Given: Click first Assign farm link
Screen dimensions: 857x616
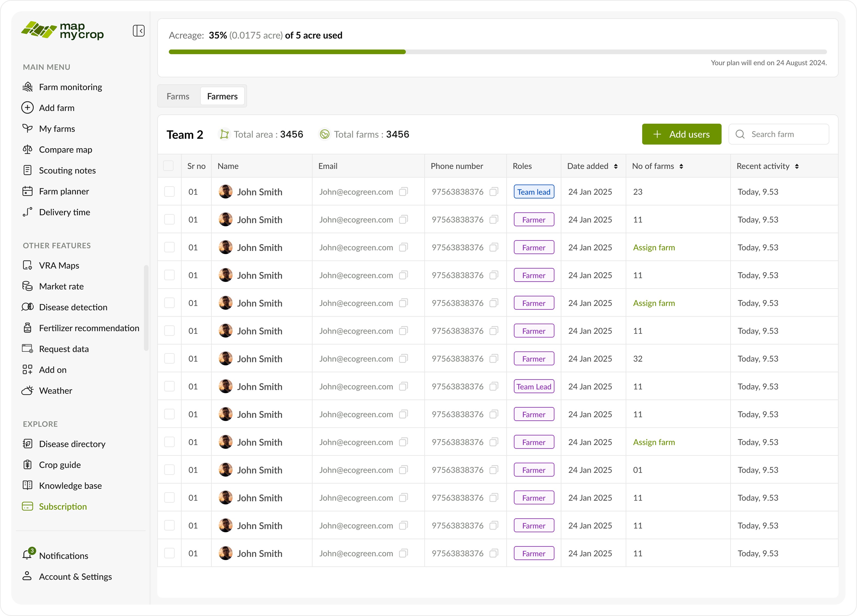Looking at the screenshot, I should click(654, 247).
